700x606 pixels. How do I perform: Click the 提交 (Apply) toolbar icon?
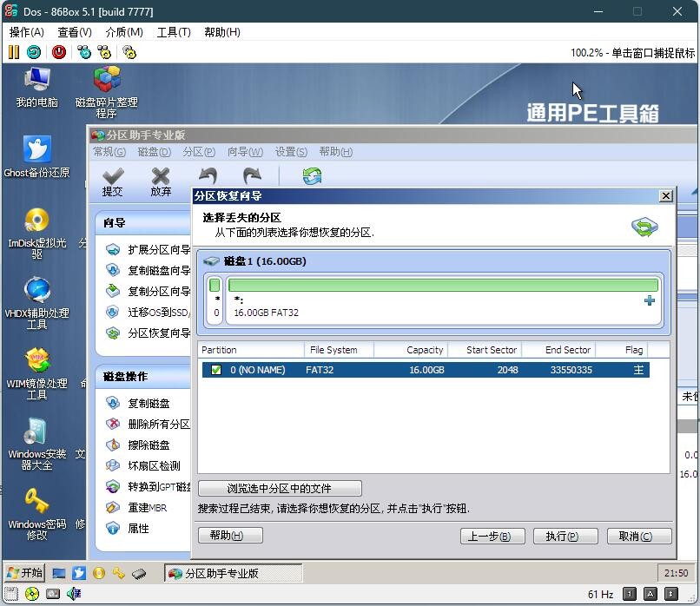112,181
